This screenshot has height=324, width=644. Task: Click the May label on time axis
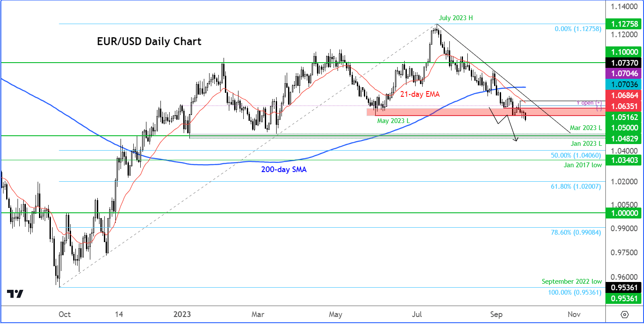[x=335, y=314]
